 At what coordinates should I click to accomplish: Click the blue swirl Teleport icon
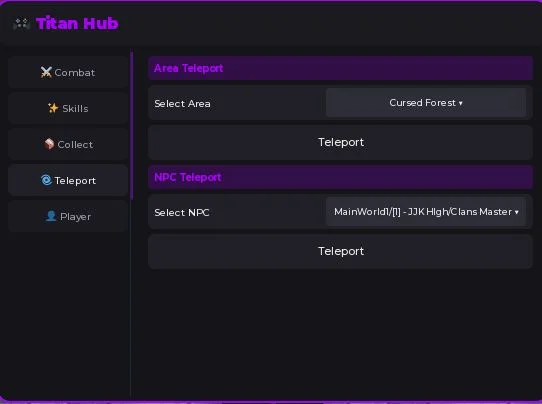(x=46, y=180)
